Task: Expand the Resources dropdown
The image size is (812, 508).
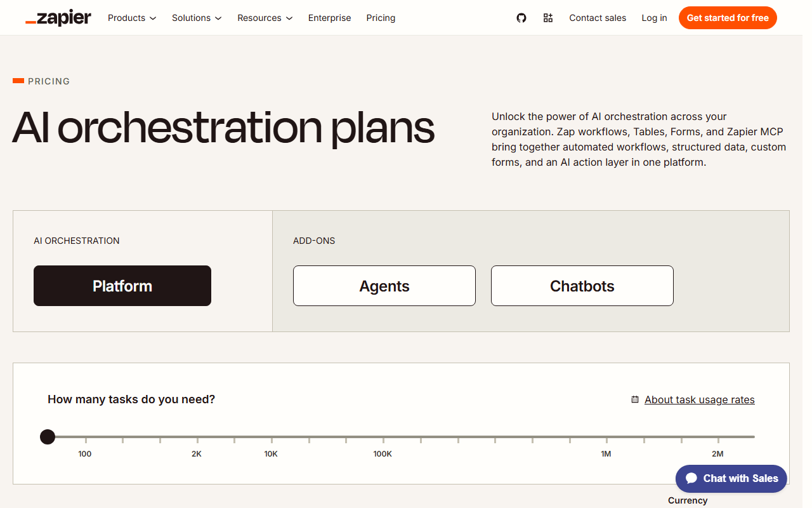Action: click(x=265, y=18)
